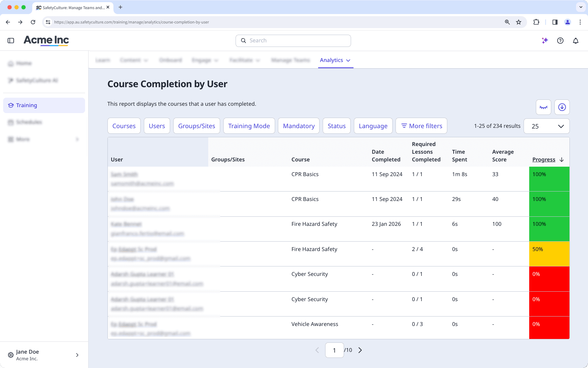Image resolution: width=588 pixels, height=368 pixels.
Task: Switch to the SafetyCulture browser tab
Action: [72, 7]
